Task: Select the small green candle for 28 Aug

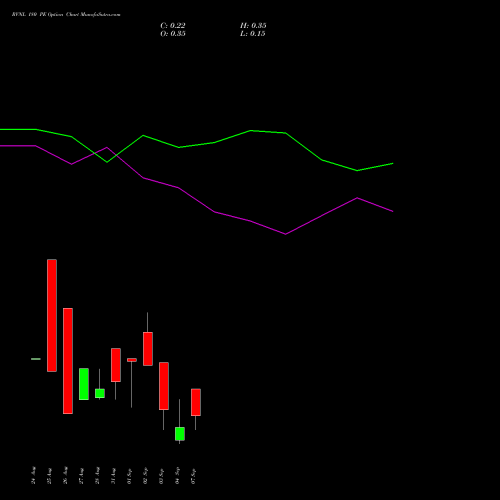Action: pyautogui.click(x=100, y=393)
